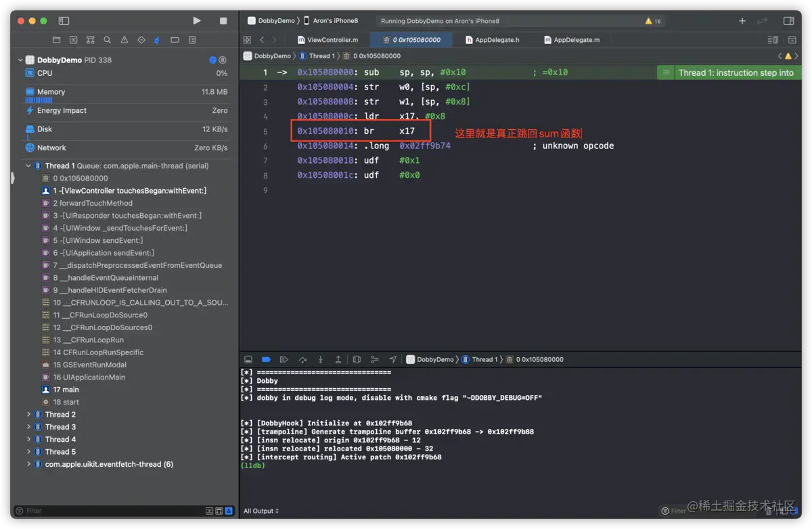Stop the running DobbyDemo process
Viewport: 812px width, 529px height.
[x=223, y=21]
